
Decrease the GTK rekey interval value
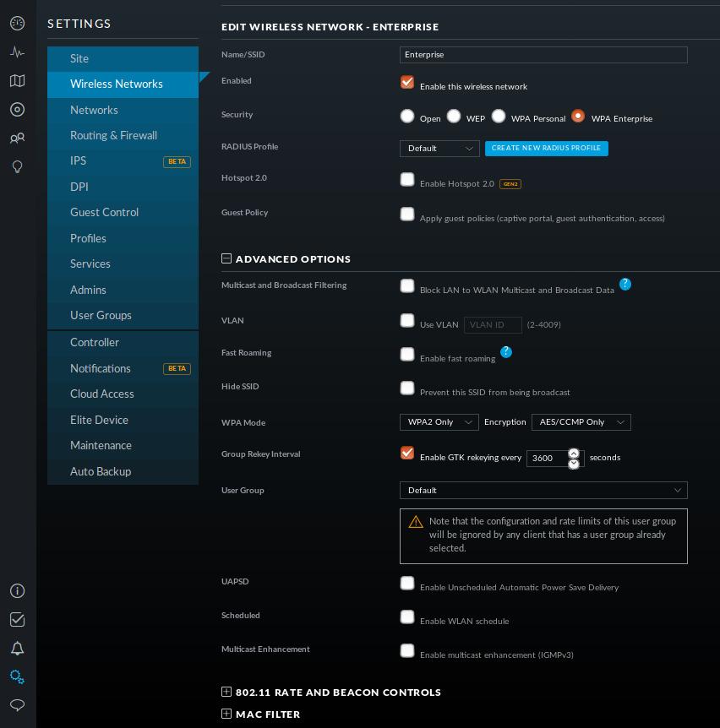click(574, 464)
